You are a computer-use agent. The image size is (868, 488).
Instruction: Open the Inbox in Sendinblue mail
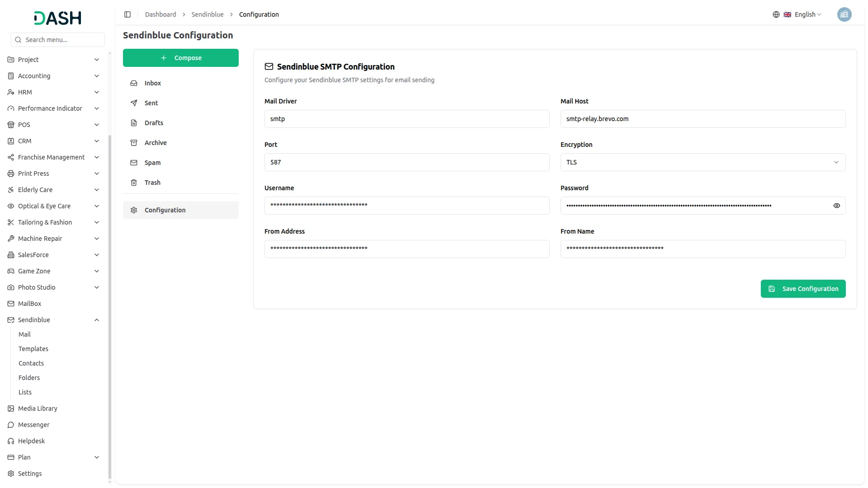[x=152, y=83]
